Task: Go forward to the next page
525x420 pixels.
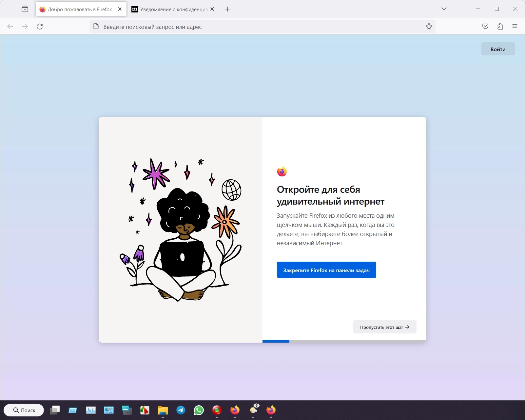Action: click(25, 27)
